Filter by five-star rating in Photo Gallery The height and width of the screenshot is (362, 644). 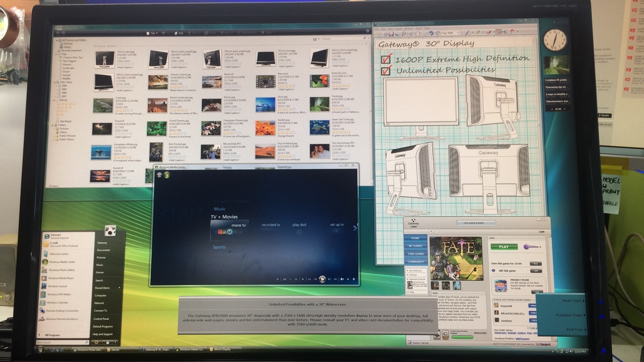pyautogui.click(x=66, y=103)
